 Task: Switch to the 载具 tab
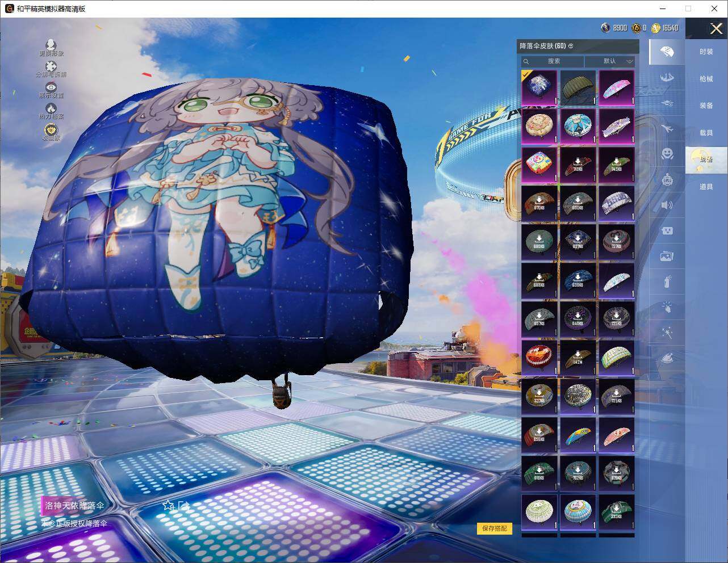(x=706, y=133)
